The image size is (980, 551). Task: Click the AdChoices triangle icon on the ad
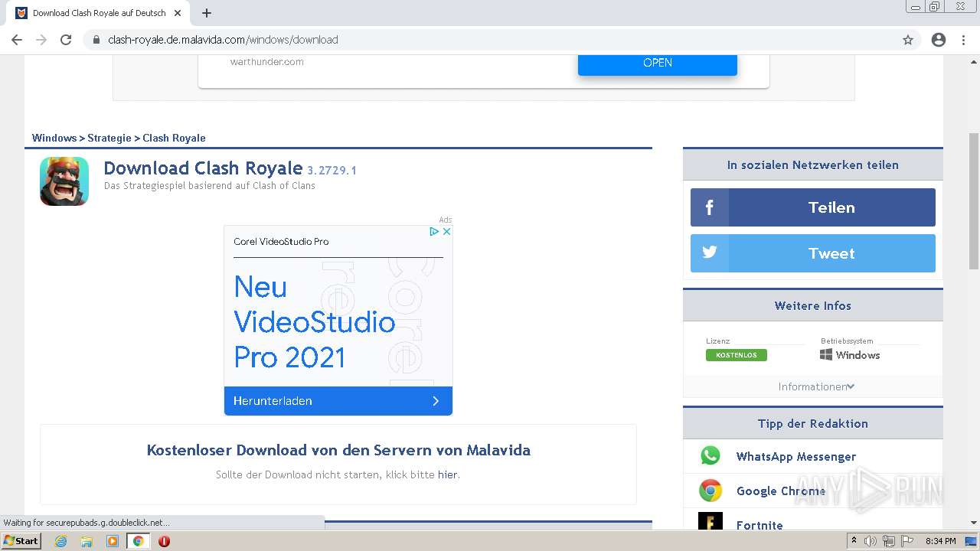[434, 231]
